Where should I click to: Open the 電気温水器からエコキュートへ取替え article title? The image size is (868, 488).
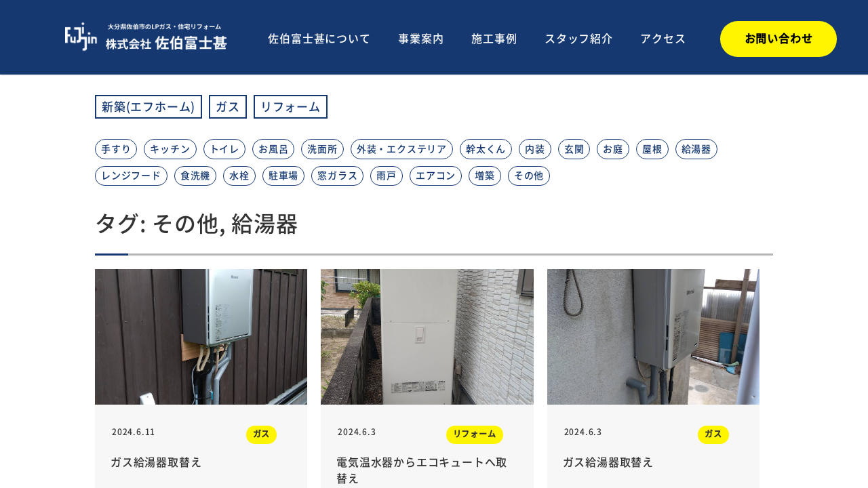click(422, 470)
